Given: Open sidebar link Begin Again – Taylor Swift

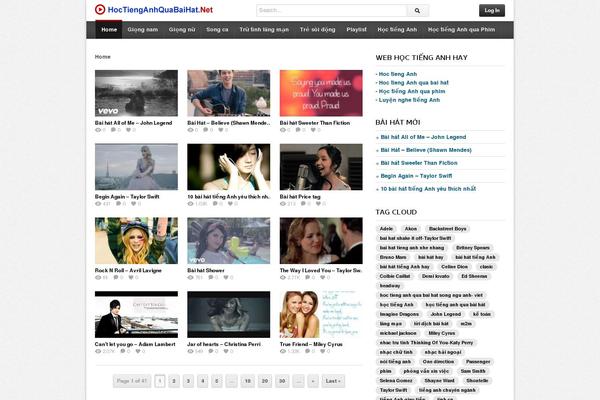Looking at the screenshot, I should (x=416, y=176).
